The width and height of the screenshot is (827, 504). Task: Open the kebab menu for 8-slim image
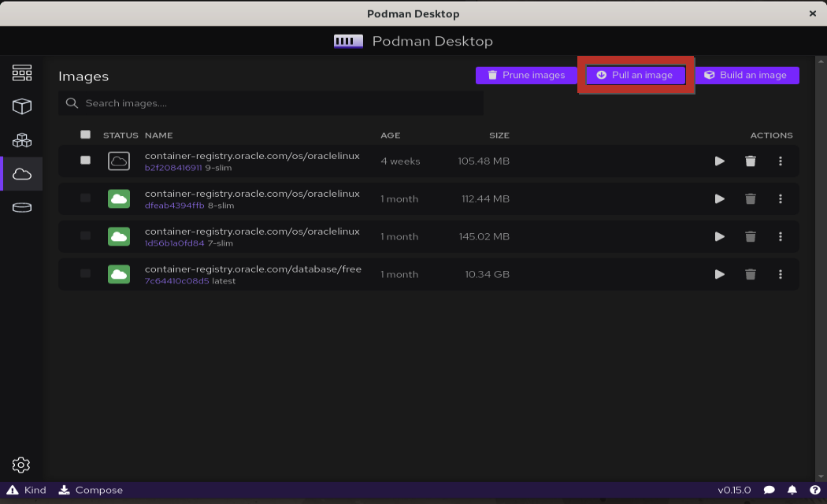(781, 199)
